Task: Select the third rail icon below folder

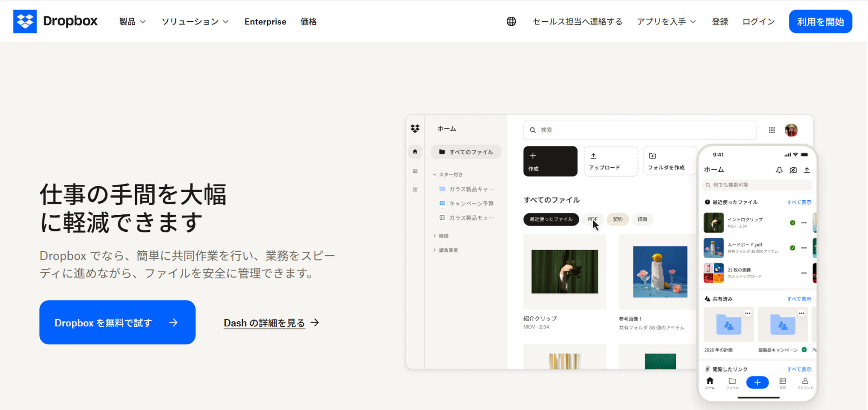Action: point(415,190)
